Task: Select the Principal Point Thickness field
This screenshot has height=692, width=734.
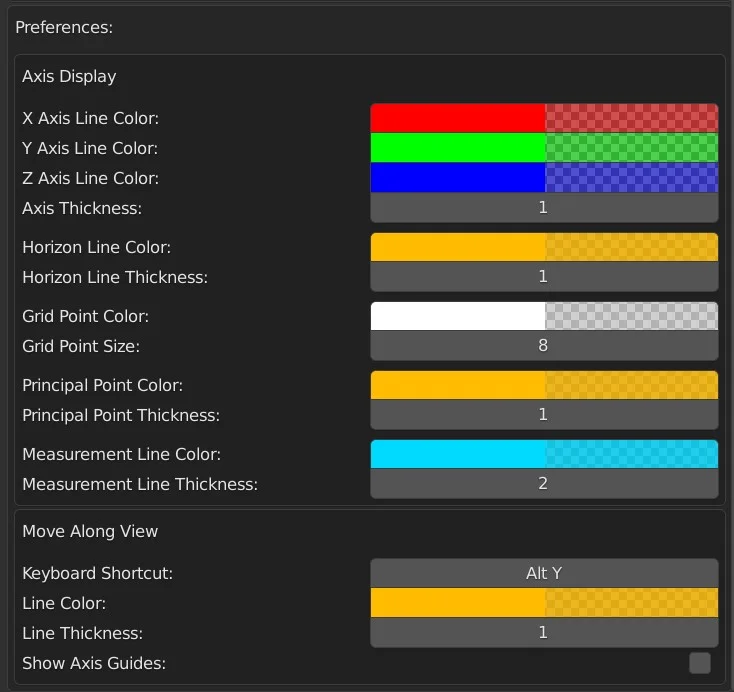Action: coord(544,415)
